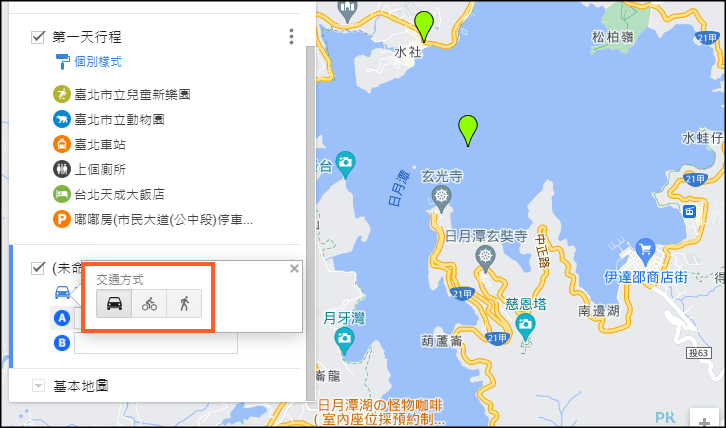This screenshot has width=726, height=428.
Task: Click the green pin near 水社
Action: click(x=424, y=27)
